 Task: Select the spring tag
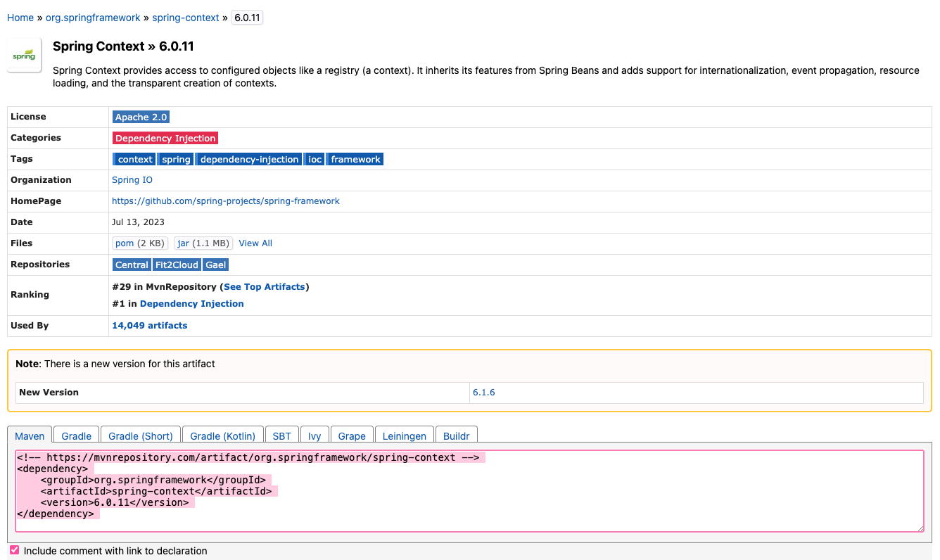[176, 159]
